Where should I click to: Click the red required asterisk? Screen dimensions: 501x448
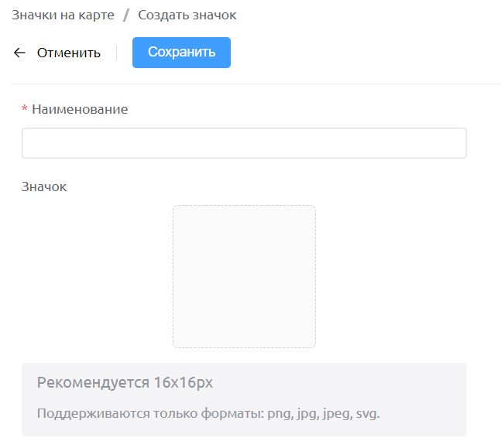(24, 108)
